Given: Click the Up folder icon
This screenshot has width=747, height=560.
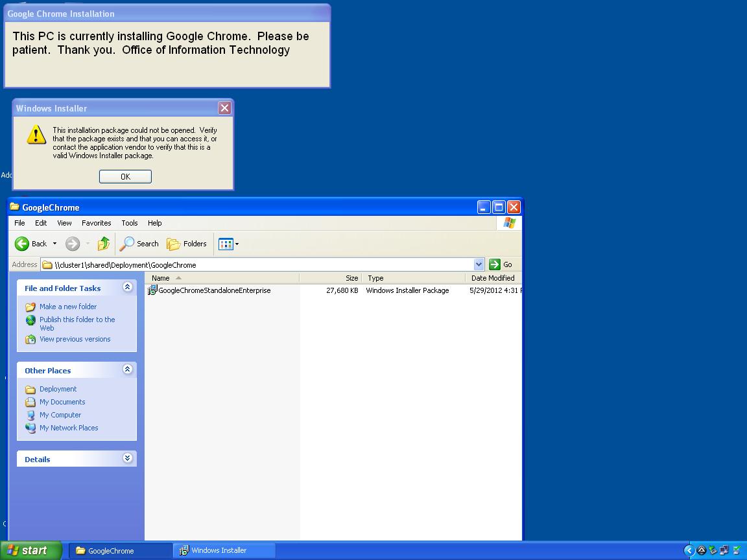Looking at the screenshot, I should pos(104,244).
